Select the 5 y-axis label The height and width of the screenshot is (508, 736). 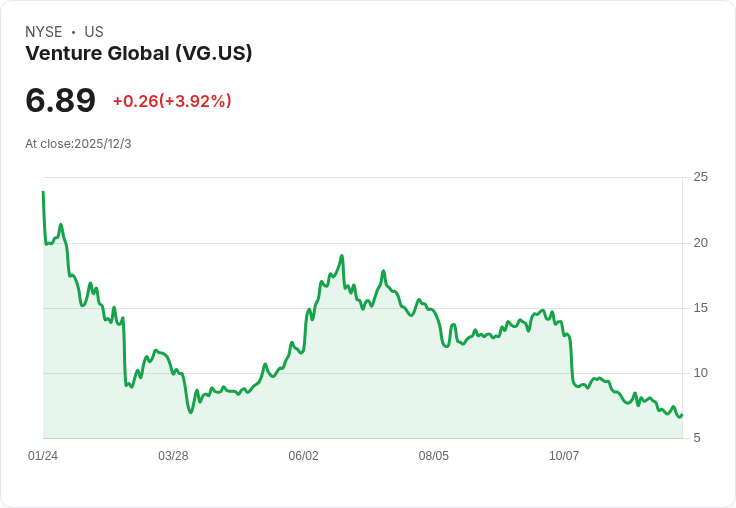click(697, 438)
